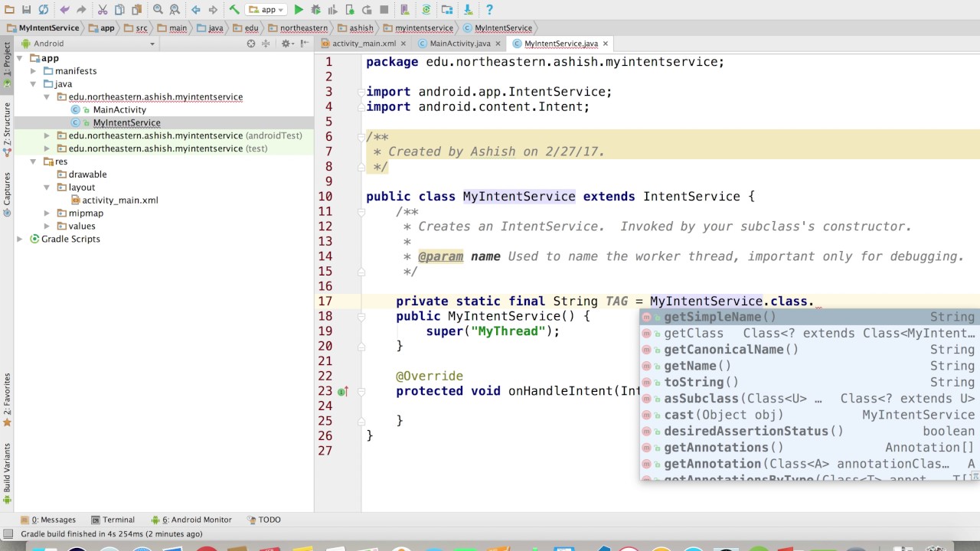Expand the mipmap folder

pyautogui.click(x=47, y=214)
